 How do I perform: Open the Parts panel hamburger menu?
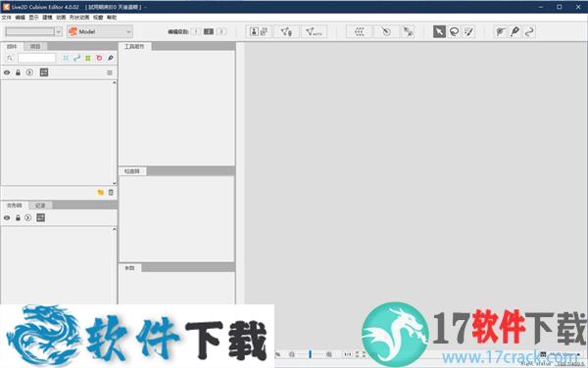coord(110,72)
